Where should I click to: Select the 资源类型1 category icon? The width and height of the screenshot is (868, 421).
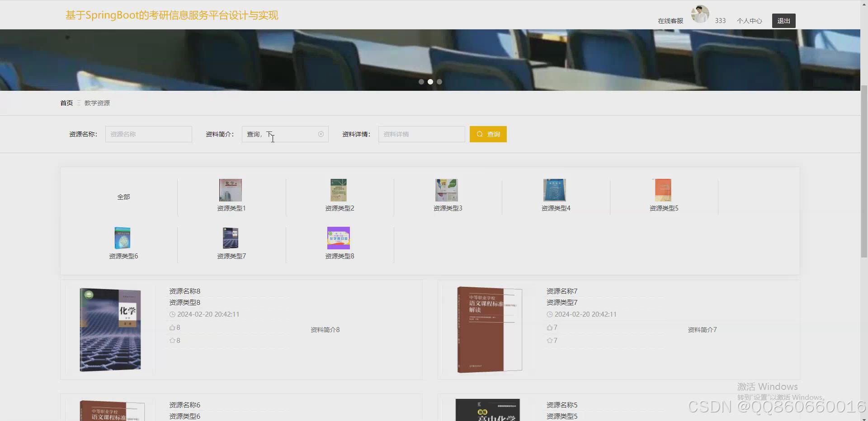pos(231,190)
